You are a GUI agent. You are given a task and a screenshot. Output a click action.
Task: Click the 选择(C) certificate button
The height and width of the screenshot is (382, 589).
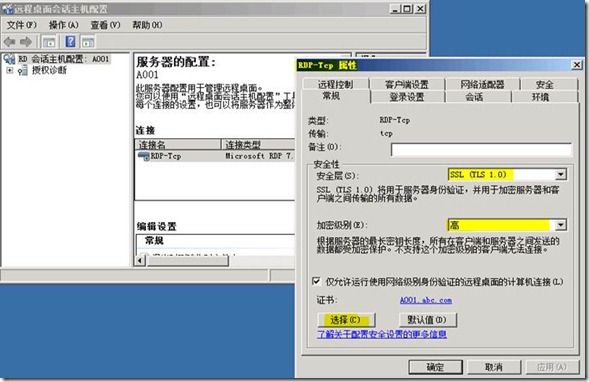point(345,320)
